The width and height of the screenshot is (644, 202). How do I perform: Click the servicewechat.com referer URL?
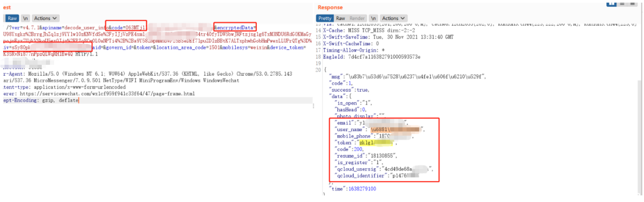(107, 94)
